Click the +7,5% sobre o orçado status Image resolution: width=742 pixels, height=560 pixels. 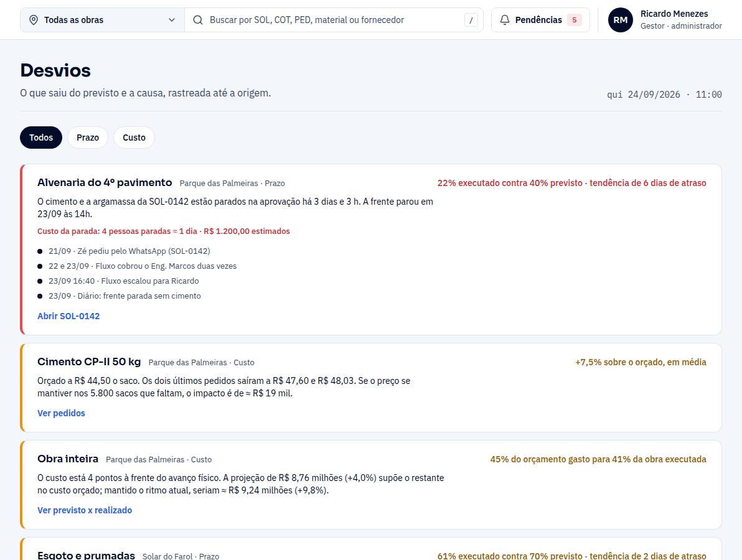click(x=641, y=362)
